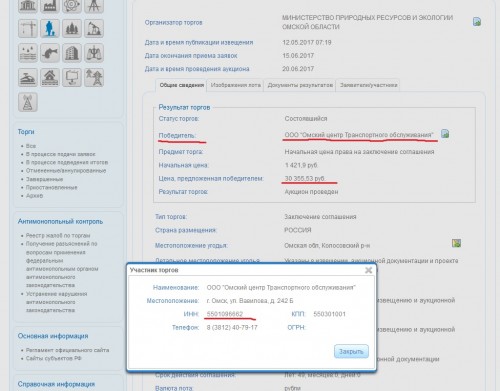Viewport: 500px width, 391px height.
Task: Click organizer name МИНИСТЕРСТВО ПРИРОДНЫХ РЕСУРСОВ
Action: pyautogui.click(x=367, y=22)
